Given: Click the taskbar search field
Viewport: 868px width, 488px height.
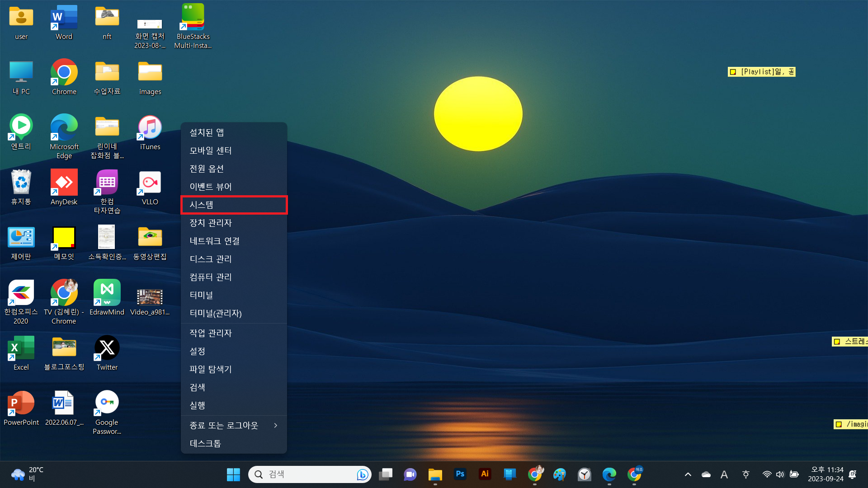Looking at the screenshot, I should [x=303, y=474].
